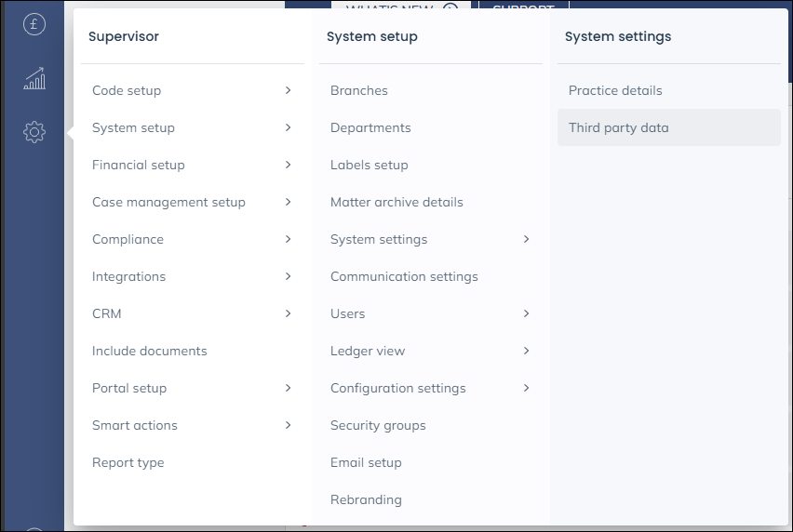This screenshot has width=793, height=532.
Task: Open Practice details
Action: [615, 90]
